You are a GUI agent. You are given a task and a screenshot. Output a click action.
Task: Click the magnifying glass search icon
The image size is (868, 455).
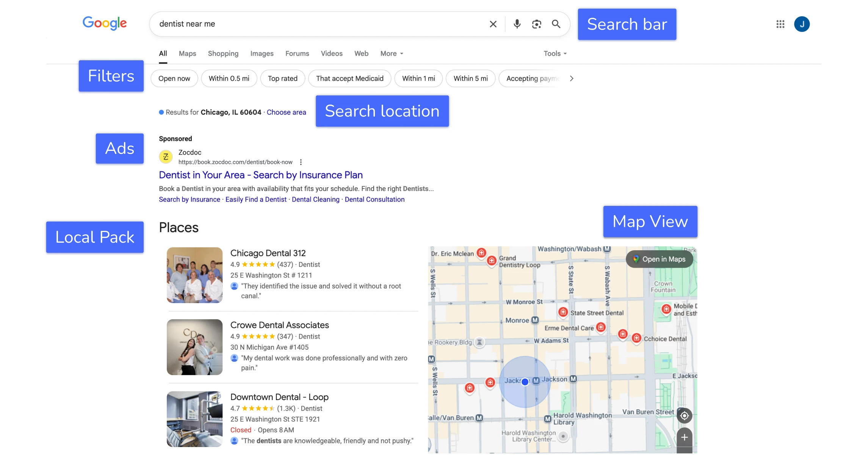click(x=556, y=24)
